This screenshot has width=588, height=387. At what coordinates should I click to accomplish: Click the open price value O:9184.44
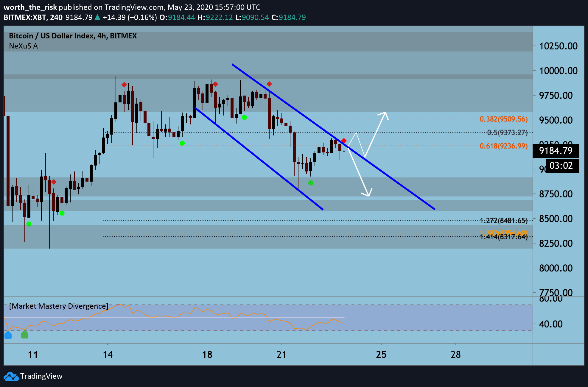click(x=177, y=17)
